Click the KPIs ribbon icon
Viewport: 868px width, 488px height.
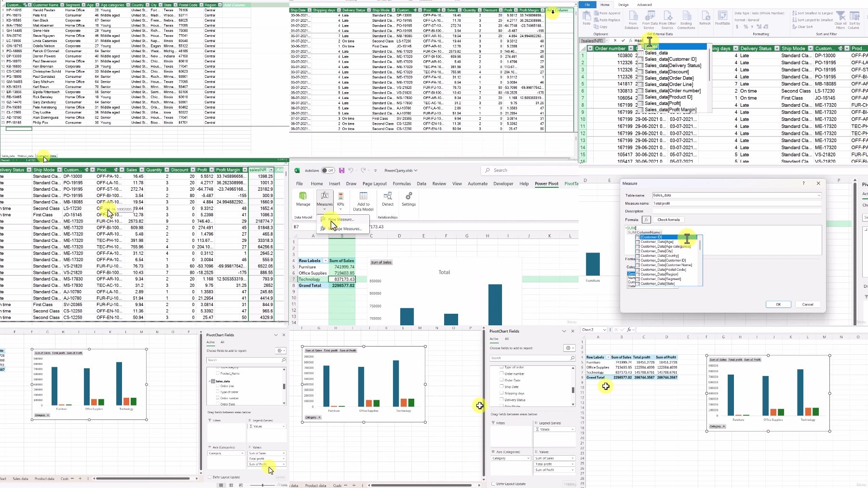tap(340, 195)
